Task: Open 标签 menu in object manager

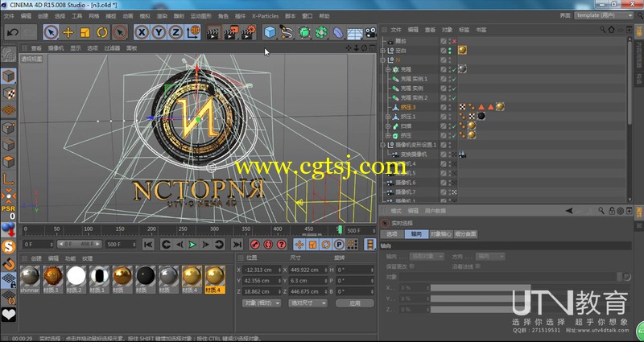Action: point(464,30)
